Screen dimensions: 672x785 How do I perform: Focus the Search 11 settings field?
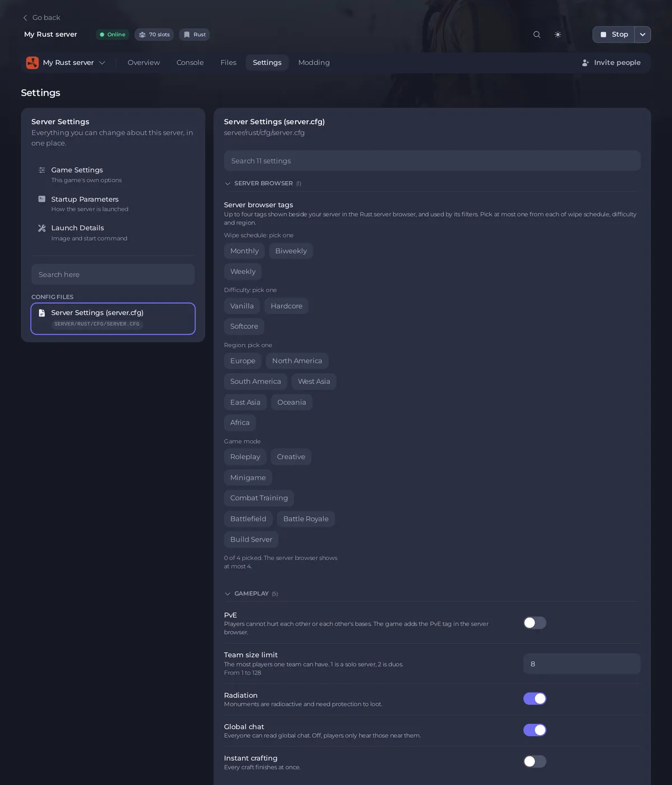coord(432,161)
